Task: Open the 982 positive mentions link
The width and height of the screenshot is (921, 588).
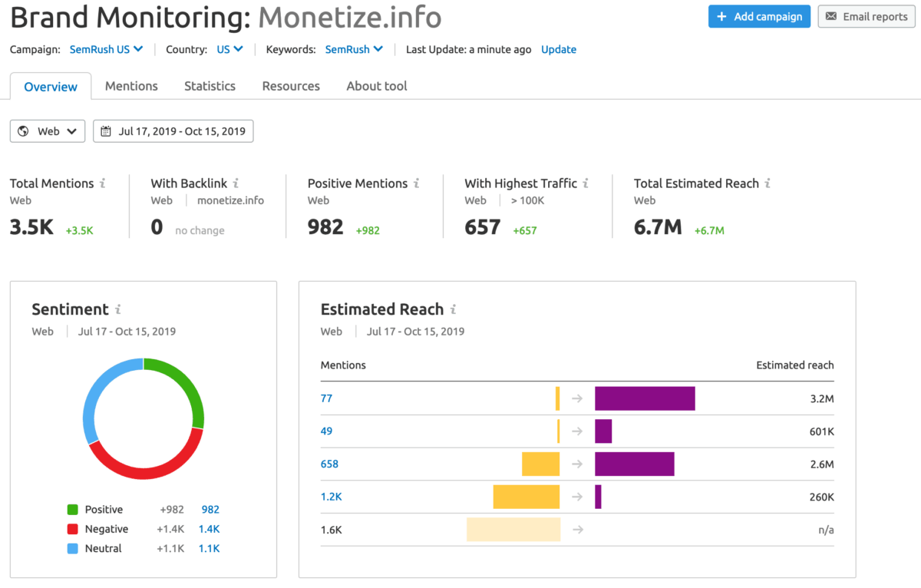Action: (x=210, y=510)
